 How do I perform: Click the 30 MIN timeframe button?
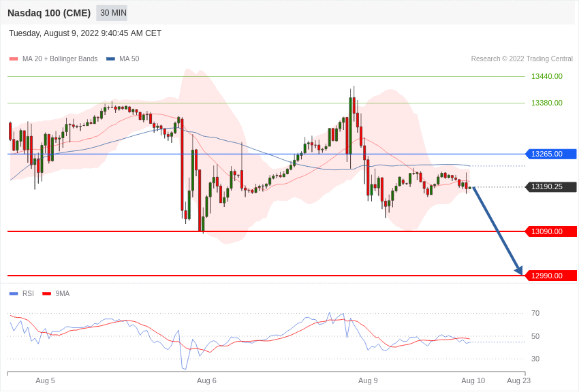(112, 13)
